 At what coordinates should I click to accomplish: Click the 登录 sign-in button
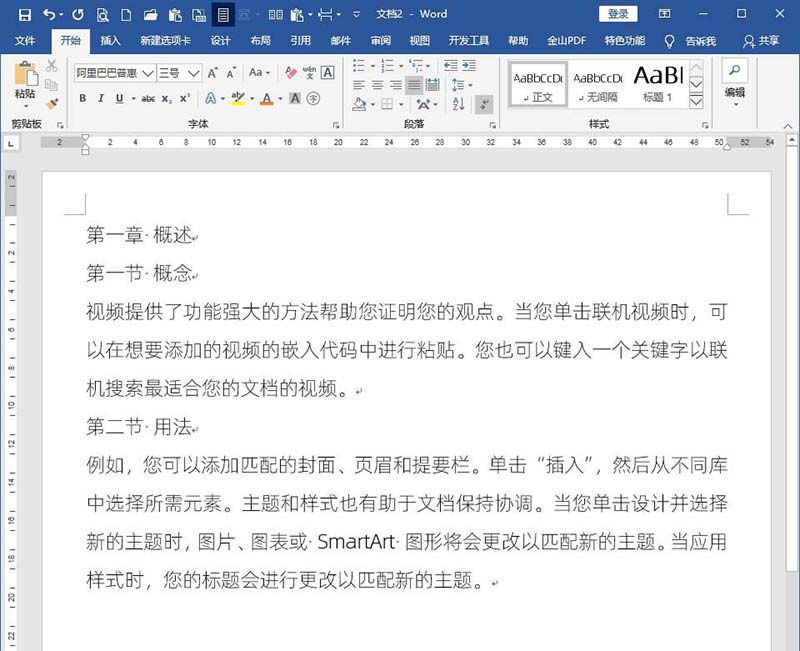[x=620, y=13]
